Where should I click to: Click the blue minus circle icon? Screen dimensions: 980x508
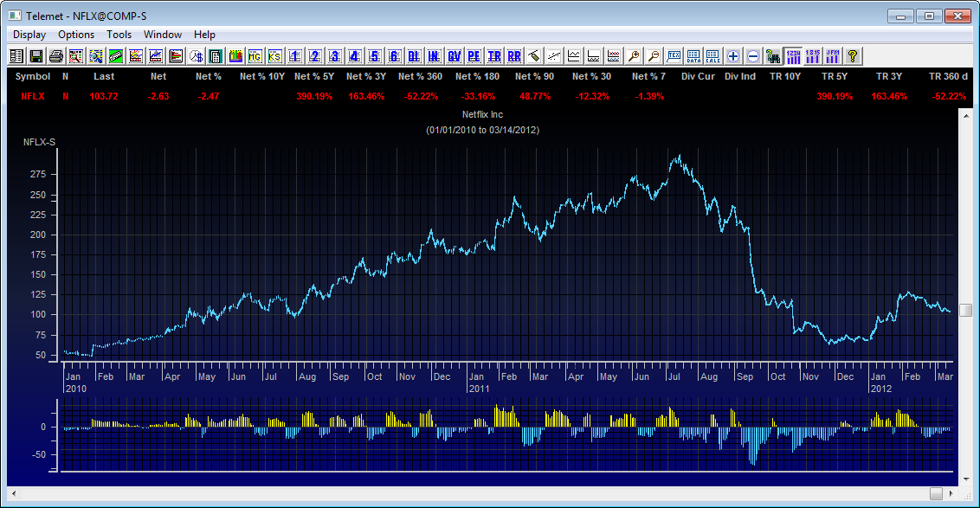753,56
